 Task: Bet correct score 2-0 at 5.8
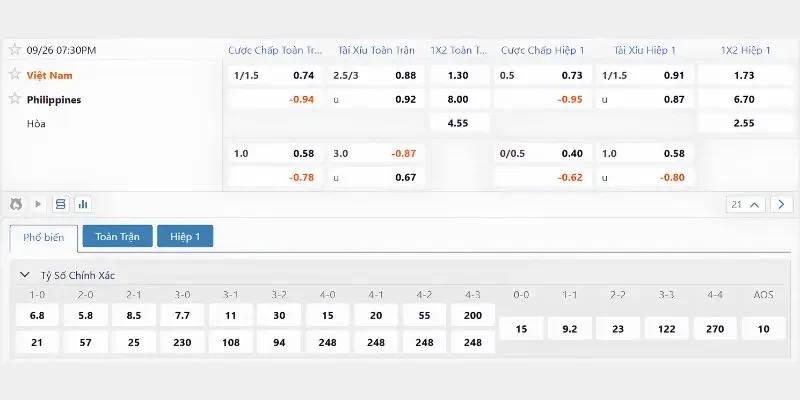click(x=86, y=315)
